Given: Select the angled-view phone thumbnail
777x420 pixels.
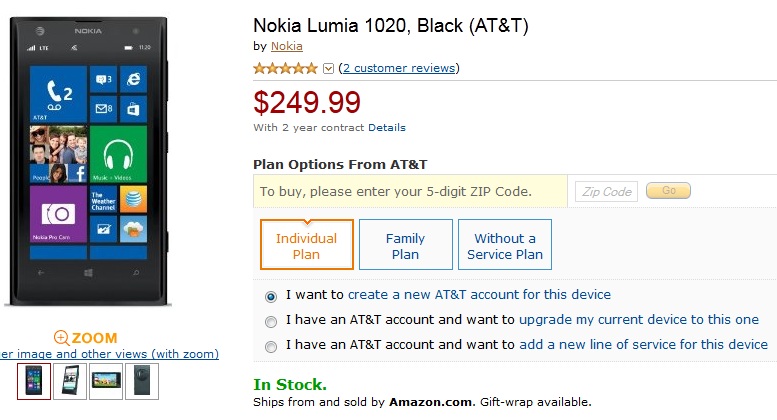Looking at the screenshot, I should tap(71, 381).
